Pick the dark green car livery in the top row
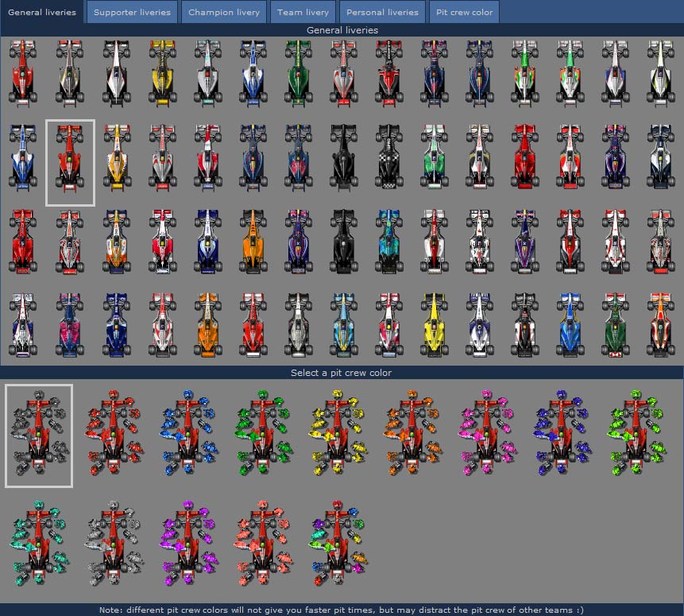The width and height of the screenshot is (684, 616). coord(297,72)
